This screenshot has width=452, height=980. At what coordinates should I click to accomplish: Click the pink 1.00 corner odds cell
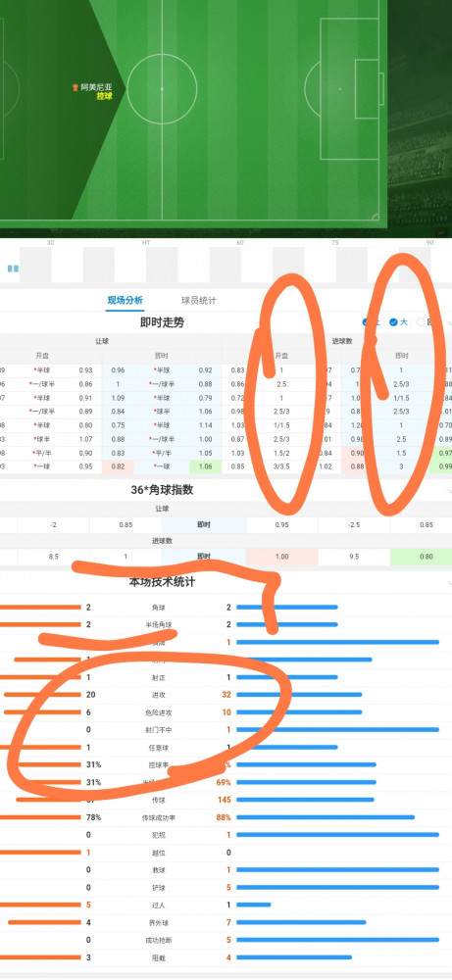tap(282, 557)
